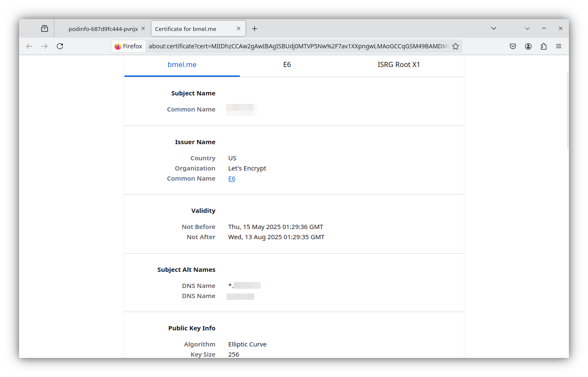The height and width of the screenshot is (377, 588).
Task: Click the Firefox identity badge in address bar
Action: pyautogui.click(x=129, y=46)
